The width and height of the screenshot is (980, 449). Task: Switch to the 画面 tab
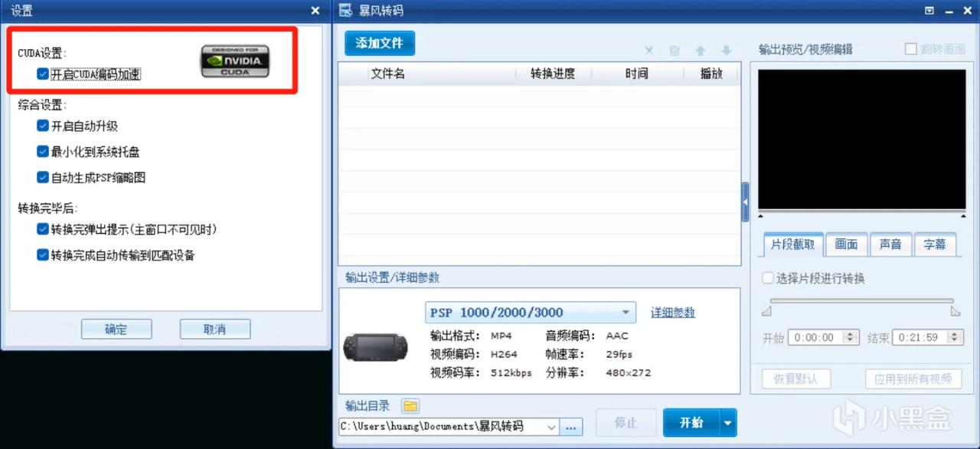(846, 244)
